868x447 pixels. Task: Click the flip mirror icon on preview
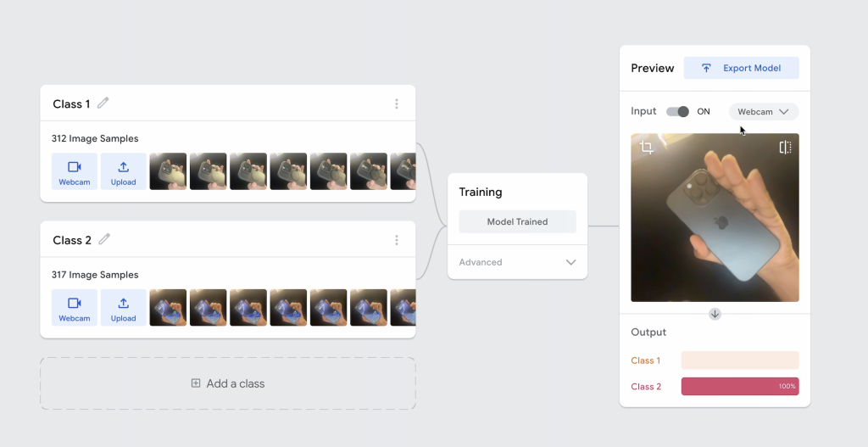(x=785, y=148)
